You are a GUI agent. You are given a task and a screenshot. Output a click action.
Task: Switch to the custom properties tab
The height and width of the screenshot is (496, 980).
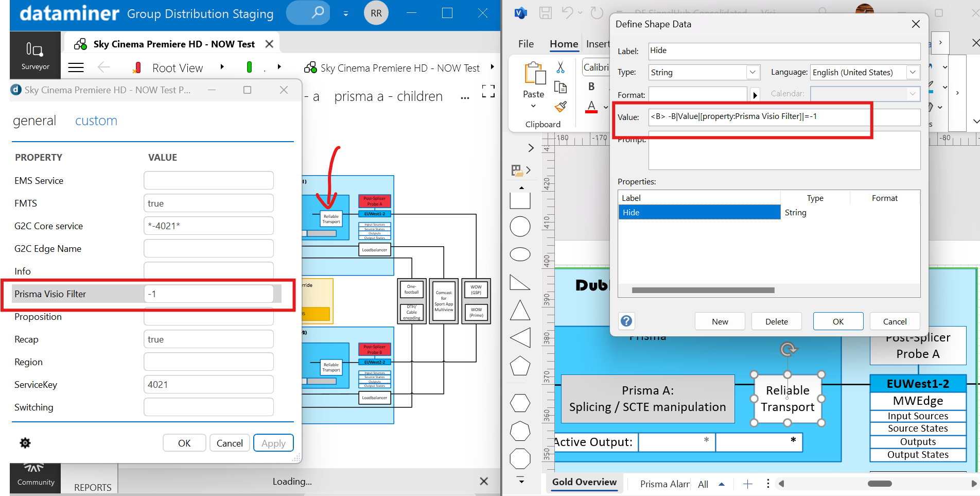pos(96,121)
